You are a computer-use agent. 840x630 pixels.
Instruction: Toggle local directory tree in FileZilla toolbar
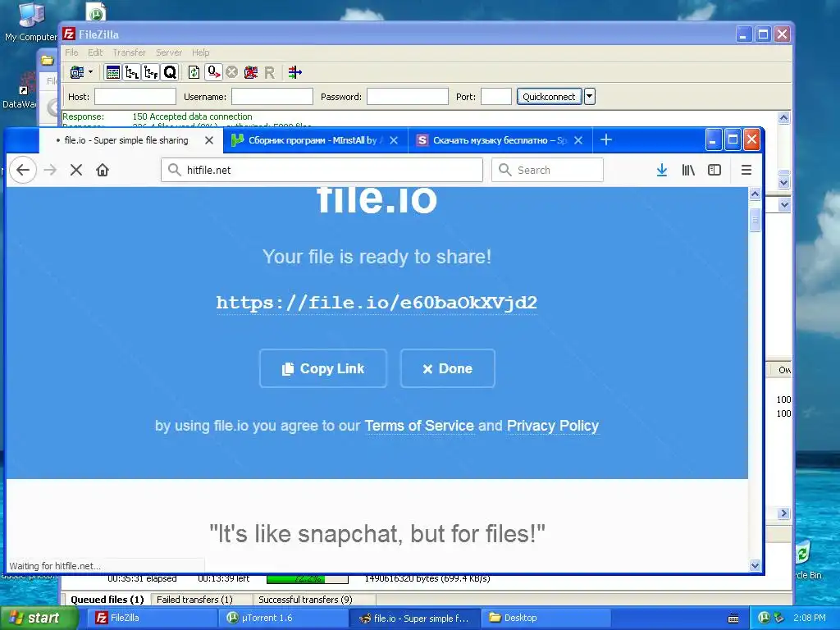point(132,72)
